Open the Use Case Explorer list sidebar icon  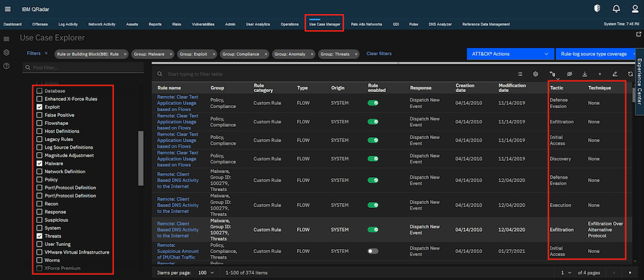point(6,39)
